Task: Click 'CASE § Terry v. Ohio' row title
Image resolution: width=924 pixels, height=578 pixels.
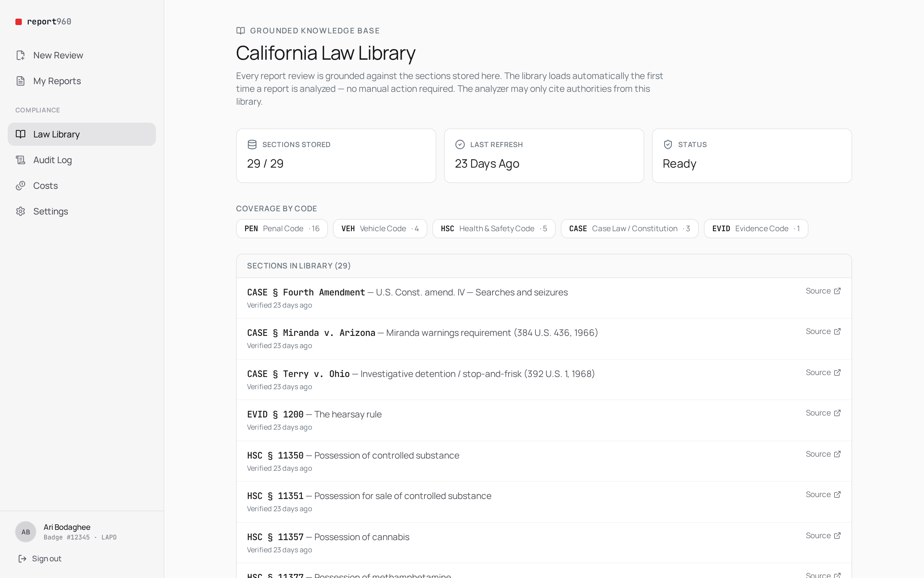Action: coord(298,374)
